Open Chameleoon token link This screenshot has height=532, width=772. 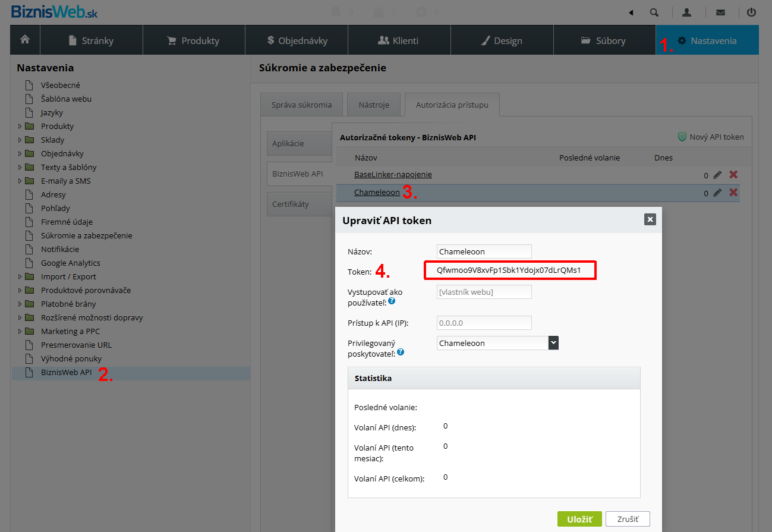coord(377,192)
